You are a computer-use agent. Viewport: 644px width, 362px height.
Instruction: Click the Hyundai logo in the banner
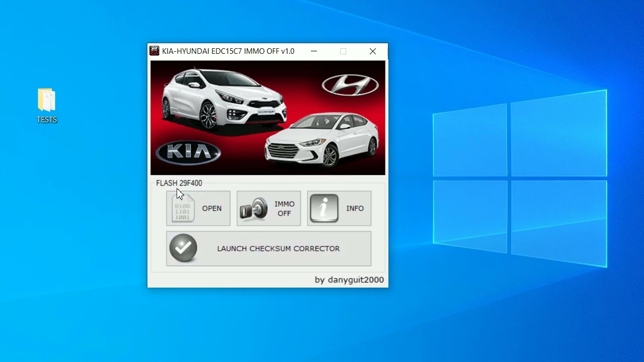[350, 85]
